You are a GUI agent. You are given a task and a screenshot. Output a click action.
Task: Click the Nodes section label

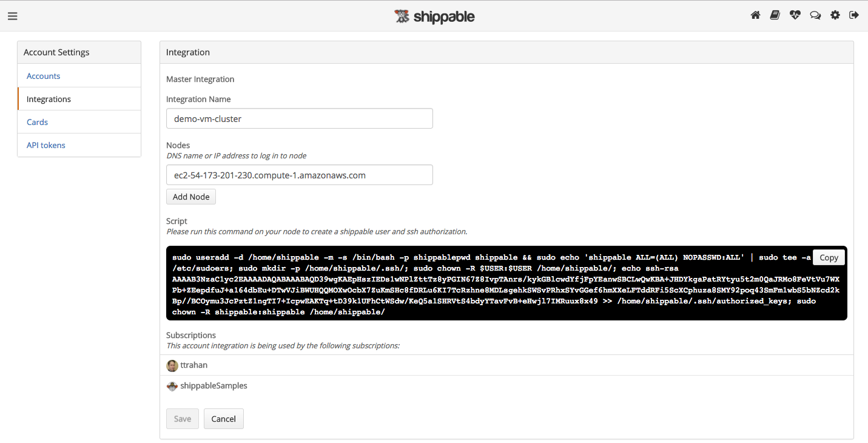[178, 145]
